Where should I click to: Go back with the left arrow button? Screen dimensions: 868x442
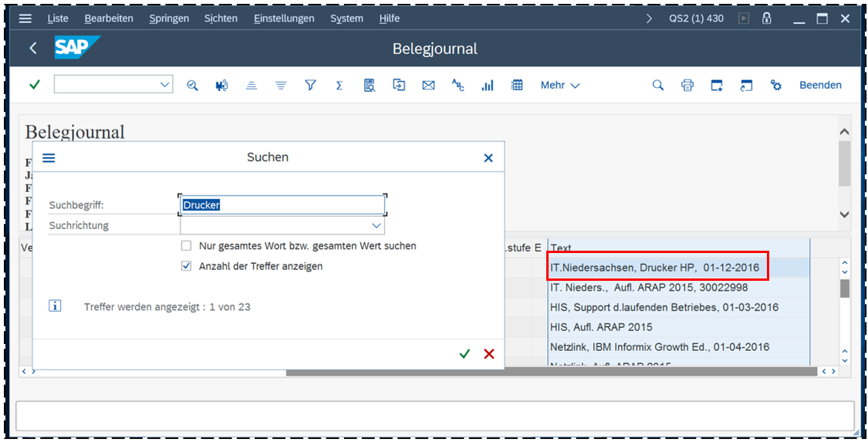point(33,49)
